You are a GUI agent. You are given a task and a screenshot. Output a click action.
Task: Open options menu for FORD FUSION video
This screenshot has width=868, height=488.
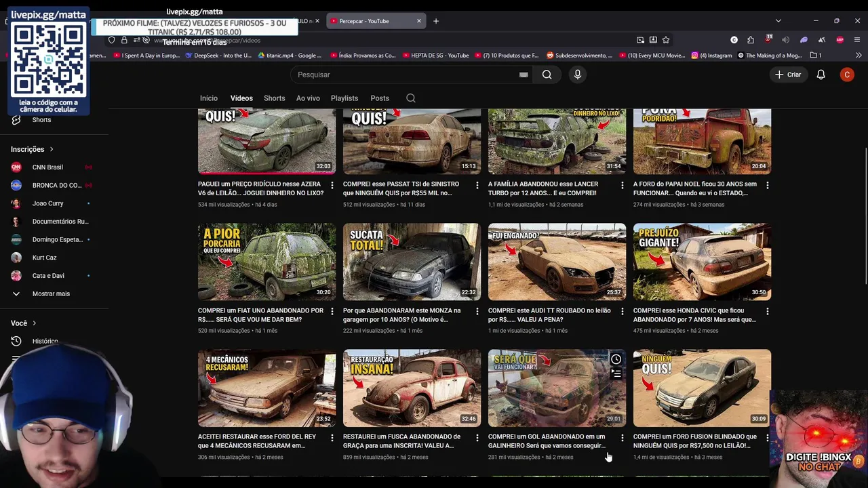(x=767, y=438)
